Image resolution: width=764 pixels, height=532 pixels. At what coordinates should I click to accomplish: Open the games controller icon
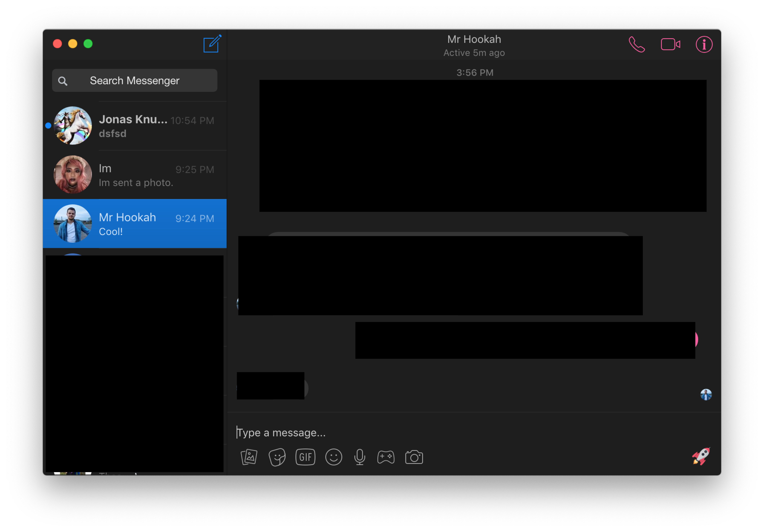coord(386,457)
